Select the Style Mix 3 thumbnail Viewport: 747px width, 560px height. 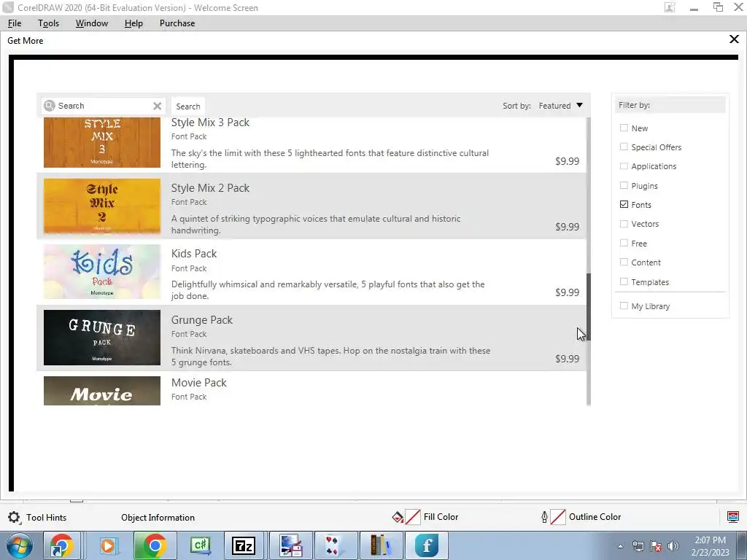102,143
